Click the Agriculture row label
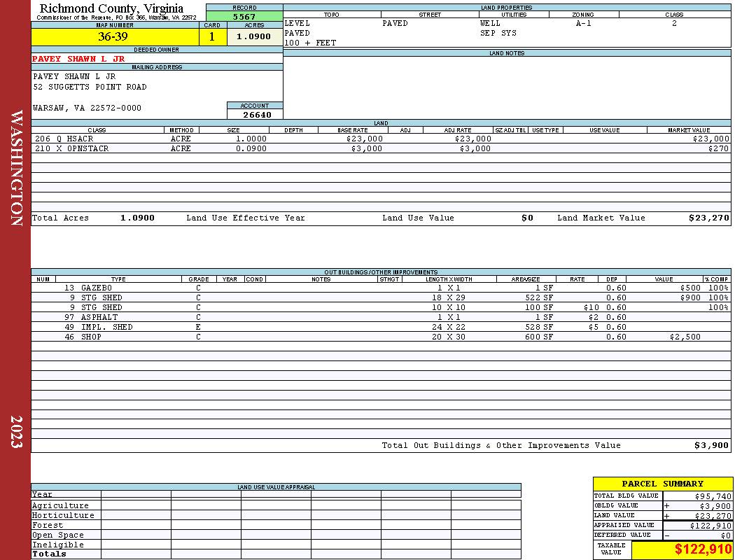Screen dimensions: 735x560 60,505
